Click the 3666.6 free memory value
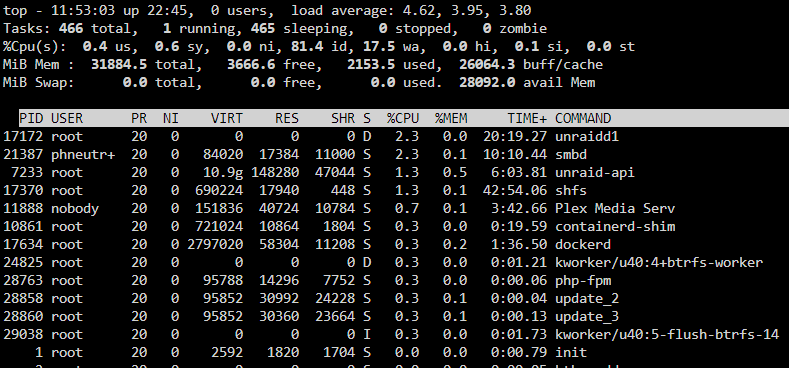The height and width of the screenshot is (368, 789). pos(251,65)
